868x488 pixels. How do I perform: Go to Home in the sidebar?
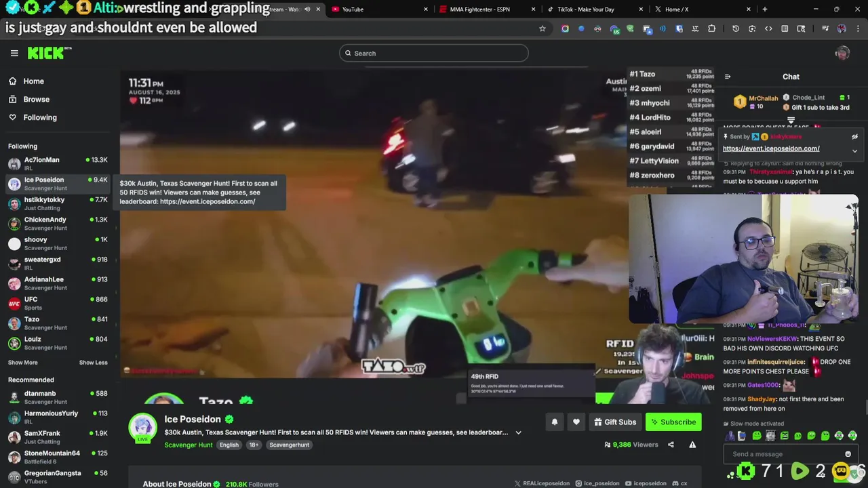pos(26,81)
